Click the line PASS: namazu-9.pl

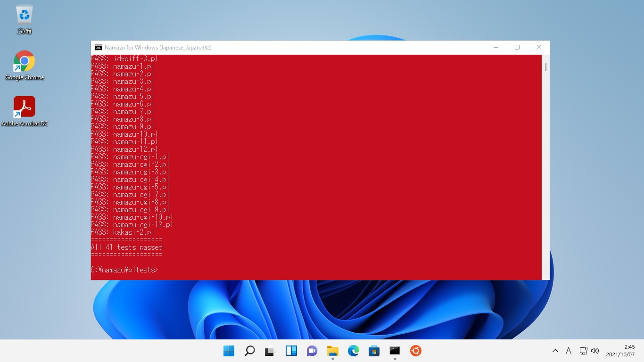coord(123,127)
